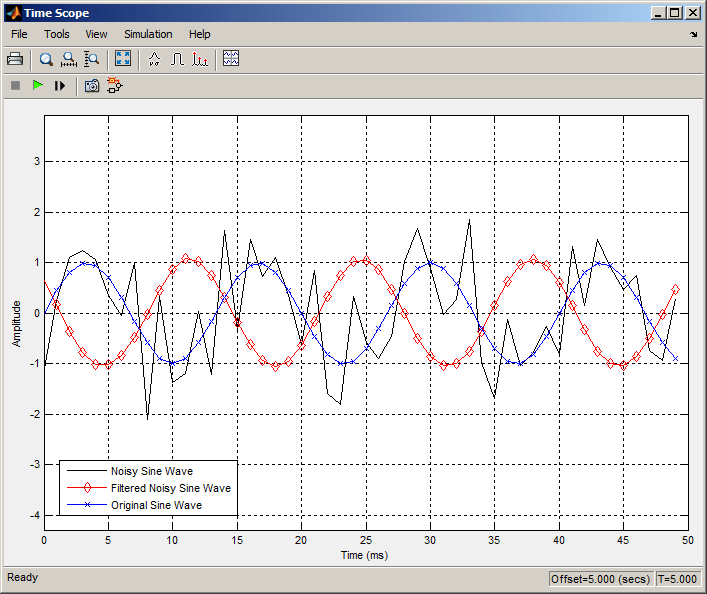
Task: Click the Print icon in toolbar
Action: pos(15,59)
